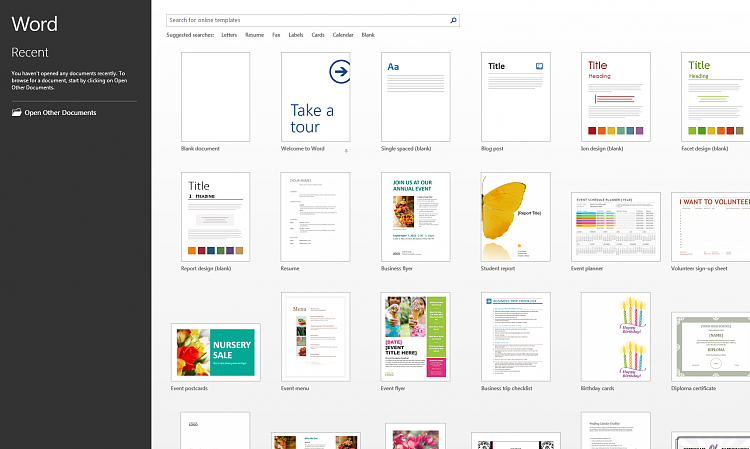Choose the Event planner template

616,227
